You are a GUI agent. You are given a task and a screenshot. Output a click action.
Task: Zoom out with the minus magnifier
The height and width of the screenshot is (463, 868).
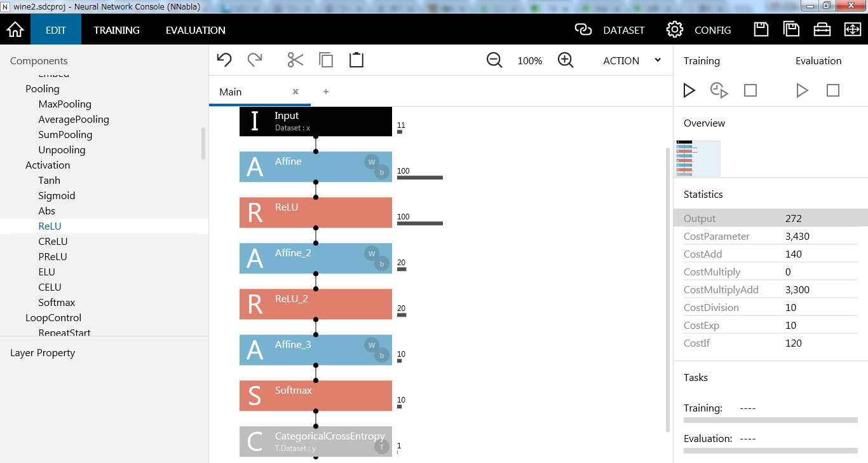(494, 60)
